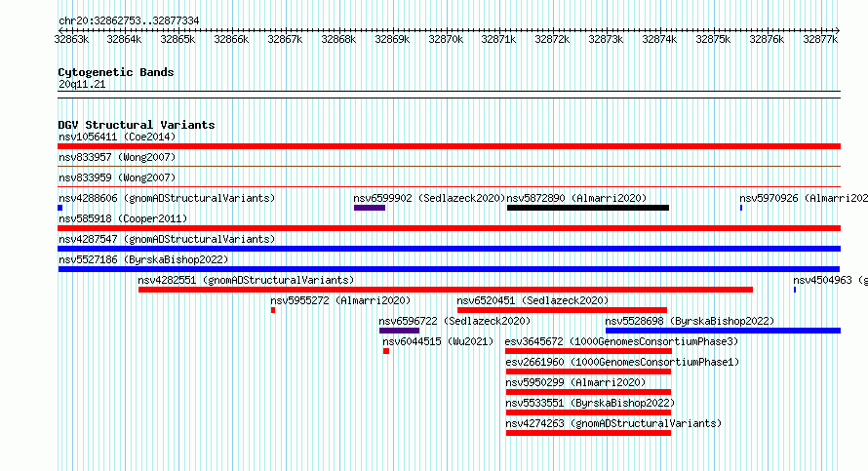868x471 pixels.
Task: Click the 32868k ruler tick label
Action: (x=338, y=39)
